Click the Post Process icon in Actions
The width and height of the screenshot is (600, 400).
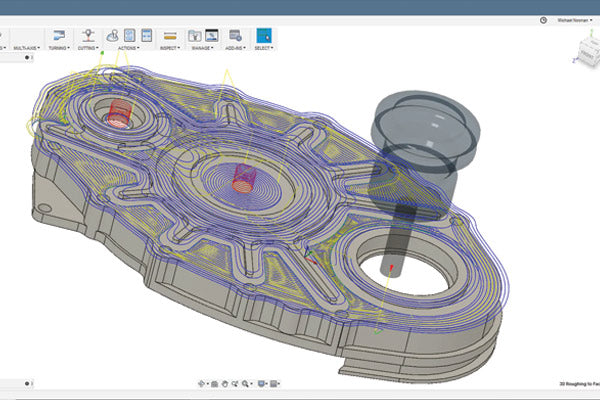tap(129, 35)
